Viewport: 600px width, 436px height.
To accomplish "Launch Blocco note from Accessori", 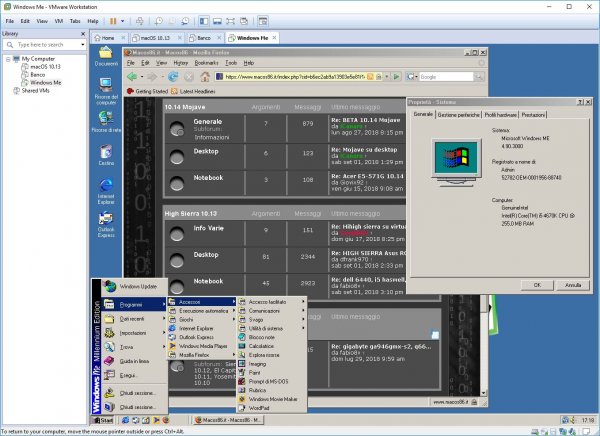I will pos(272,337).
